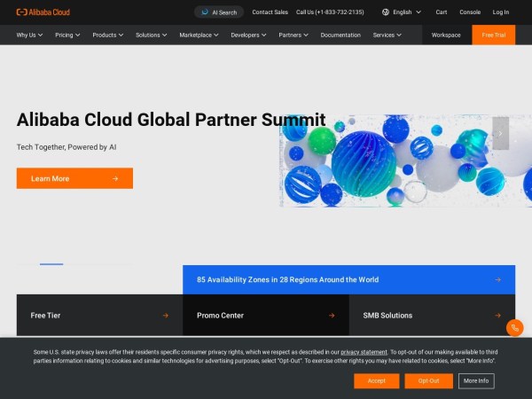Click arrow on Free Tier card

click(166, 315)
